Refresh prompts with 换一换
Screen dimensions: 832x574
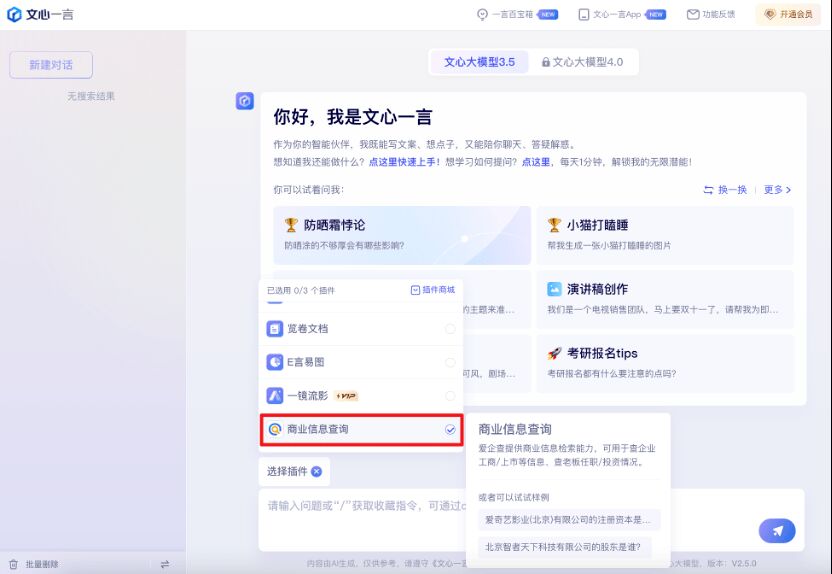point(725,189)
